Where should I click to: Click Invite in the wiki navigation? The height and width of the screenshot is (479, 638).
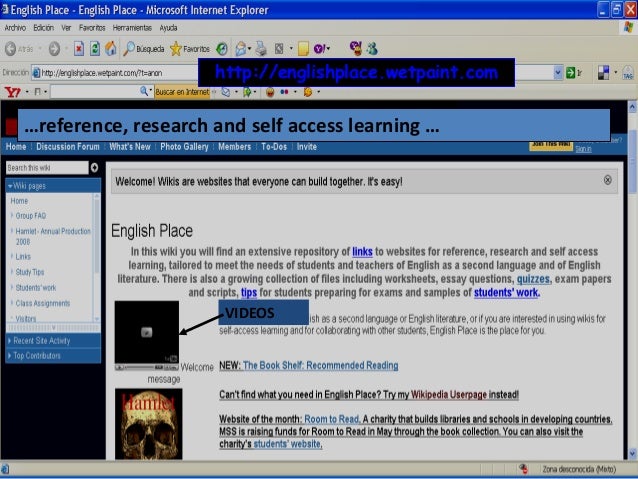click(307, 147)
